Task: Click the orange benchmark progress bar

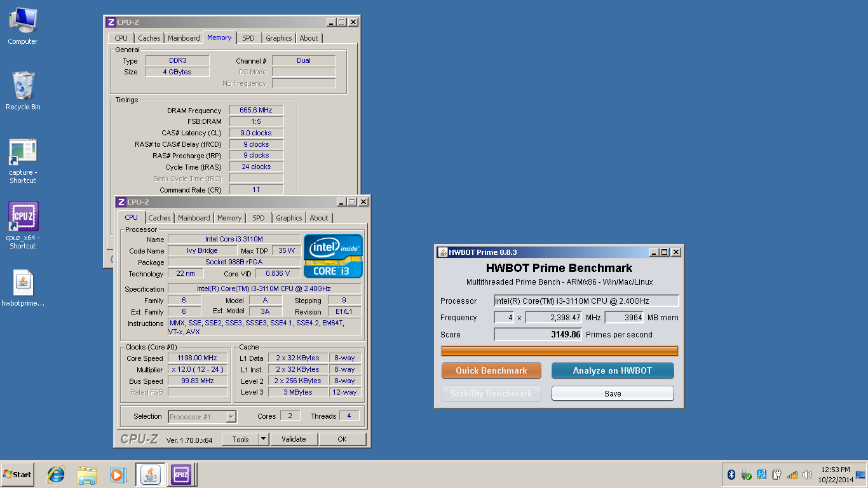Action: [559, 351]
